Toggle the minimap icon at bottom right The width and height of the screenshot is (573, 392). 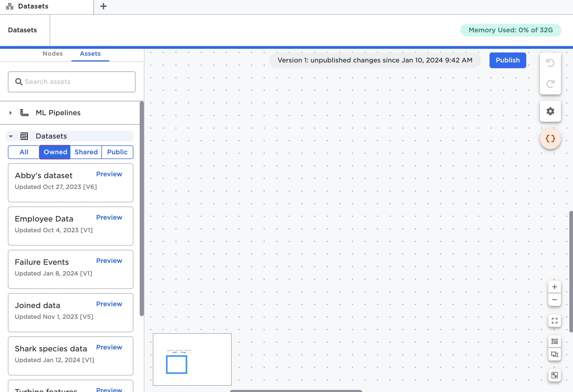(x=554, y=375)
